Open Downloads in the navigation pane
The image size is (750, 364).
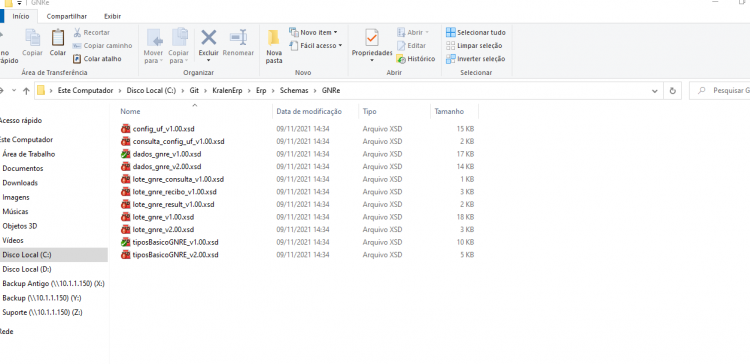(x=20, y=183)
